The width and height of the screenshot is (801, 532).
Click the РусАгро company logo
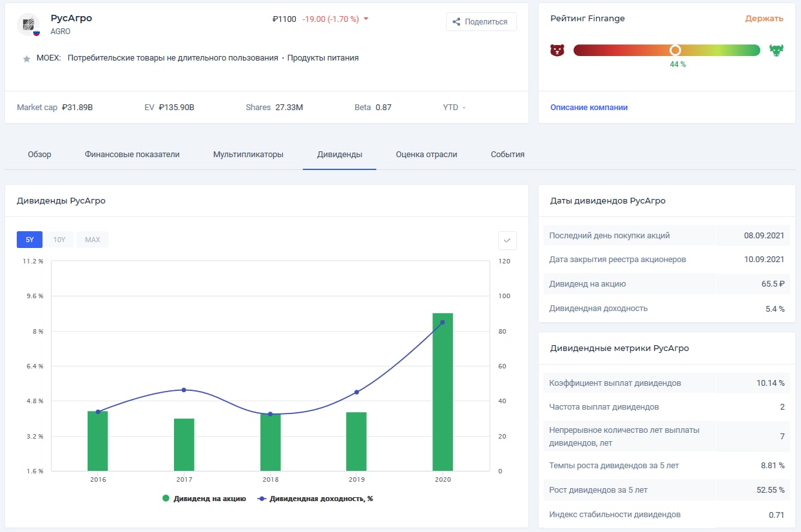[x=28, y=24]
